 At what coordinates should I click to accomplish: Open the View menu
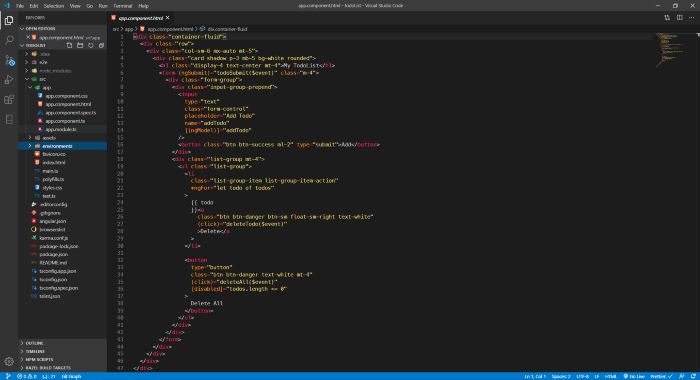point(75,6)
